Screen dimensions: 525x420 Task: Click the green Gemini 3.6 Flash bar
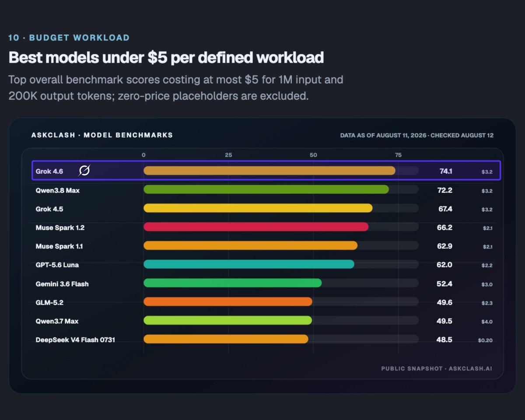pyautogui.click(x=232, y=283)
